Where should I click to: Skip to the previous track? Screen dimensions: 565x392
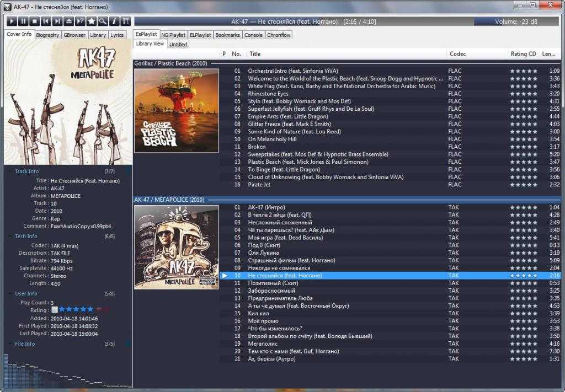[x=45, y=21]
